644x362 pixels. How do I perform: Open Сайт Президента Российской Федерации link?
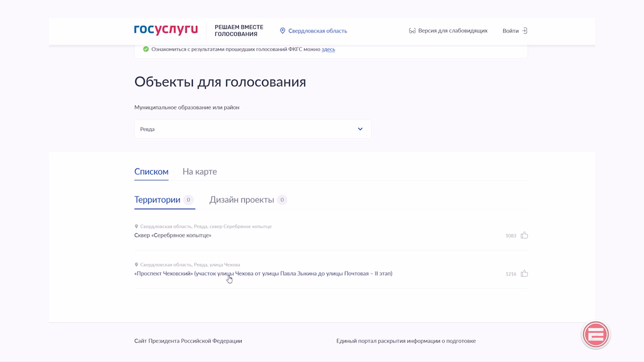[x=188, y=341]
